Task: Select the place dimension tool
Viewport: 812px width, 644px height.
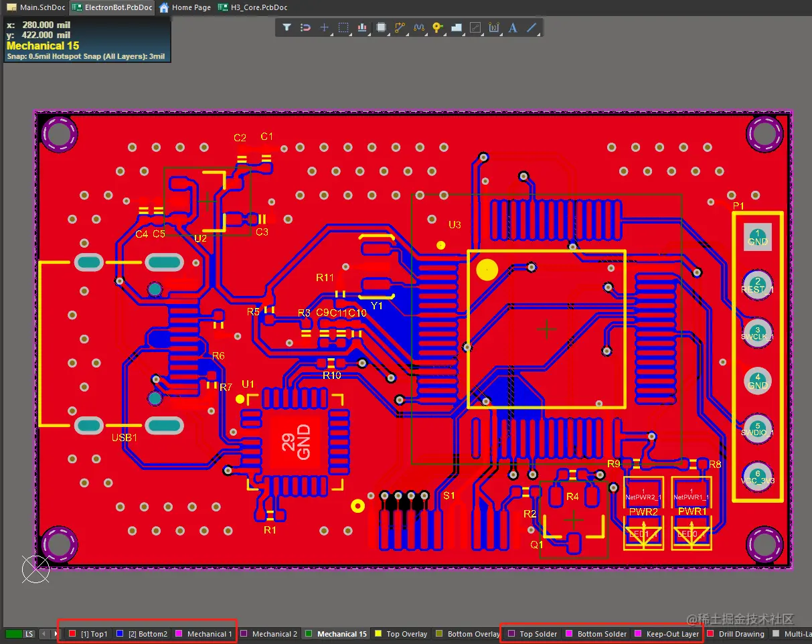Action: coord(494,27)
